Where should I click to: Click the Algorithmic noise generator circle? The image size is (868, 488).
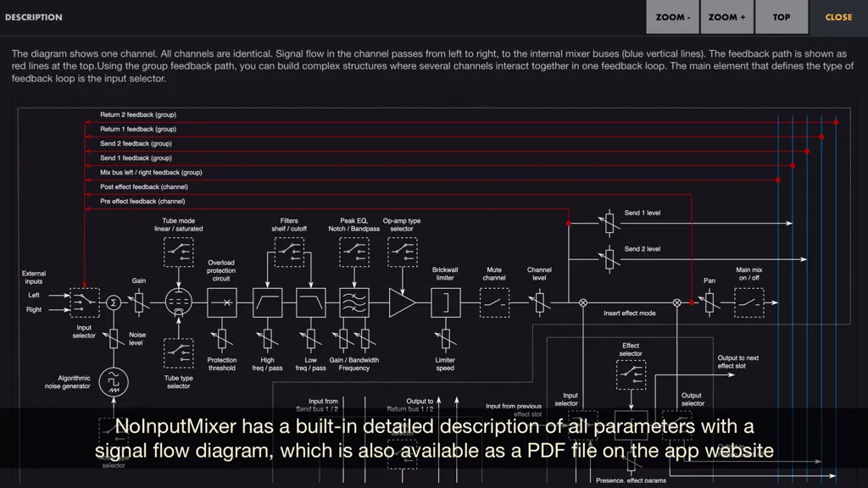(x=114, y=382)
